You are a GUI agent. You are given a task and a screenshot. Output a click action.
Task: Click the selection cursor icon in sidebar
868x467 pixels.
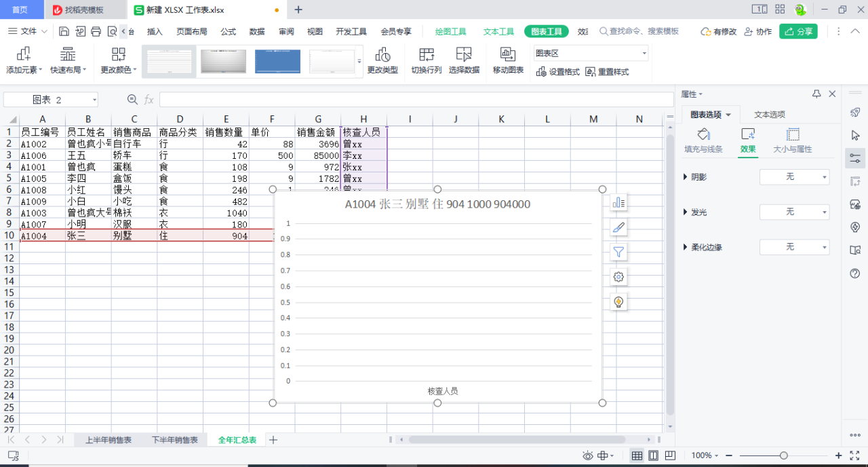[x=855, y=135]
